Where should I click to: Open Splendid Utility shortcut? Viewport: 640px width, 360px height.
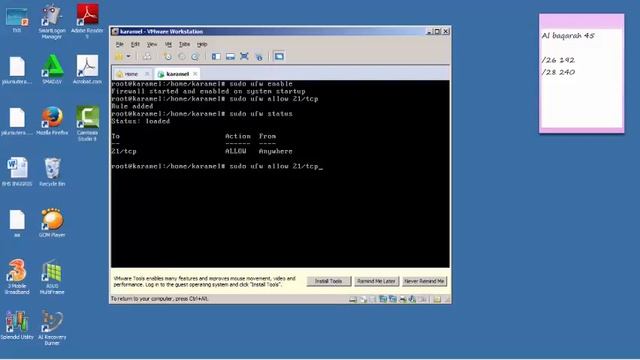tap(17, 325)
